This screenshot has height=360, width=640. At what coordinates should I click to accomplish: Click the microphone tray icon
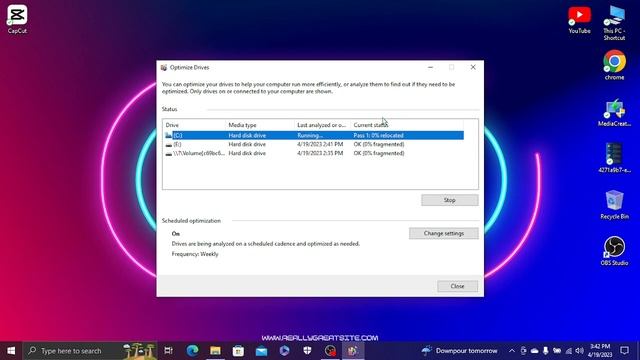click(x=546, y=351)
